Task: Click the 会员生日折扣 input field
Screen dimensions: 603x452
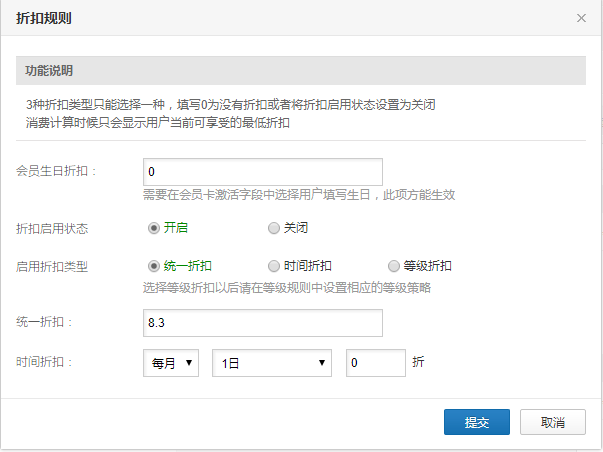Action: [263, 172]
